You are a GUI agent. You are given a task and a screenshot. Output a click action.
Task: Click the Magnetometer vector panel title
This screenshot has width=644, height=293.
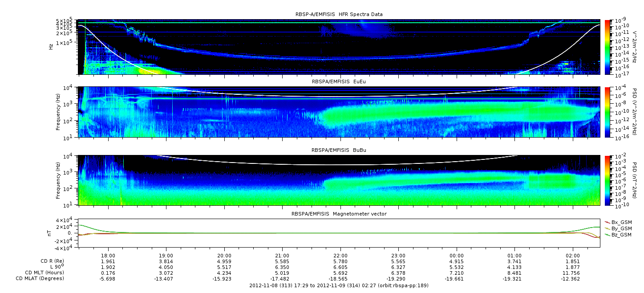click(339, 214)
